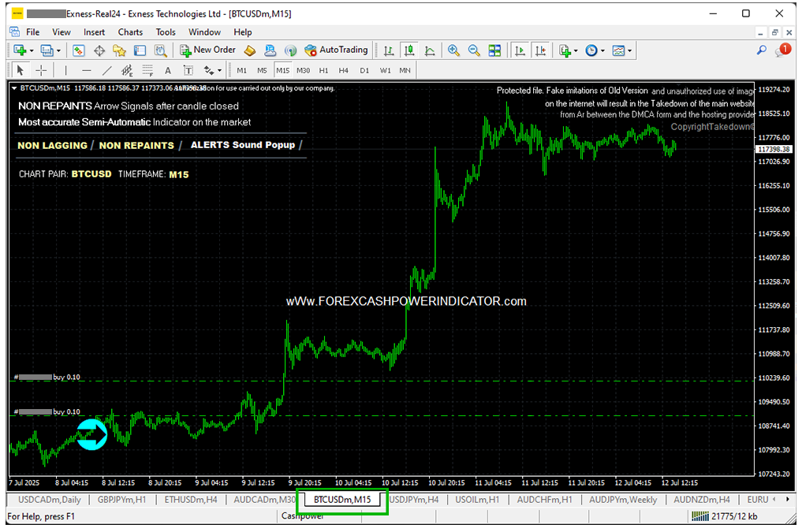
Task: Open the Charts menu
Action: [x=130, y=32]
